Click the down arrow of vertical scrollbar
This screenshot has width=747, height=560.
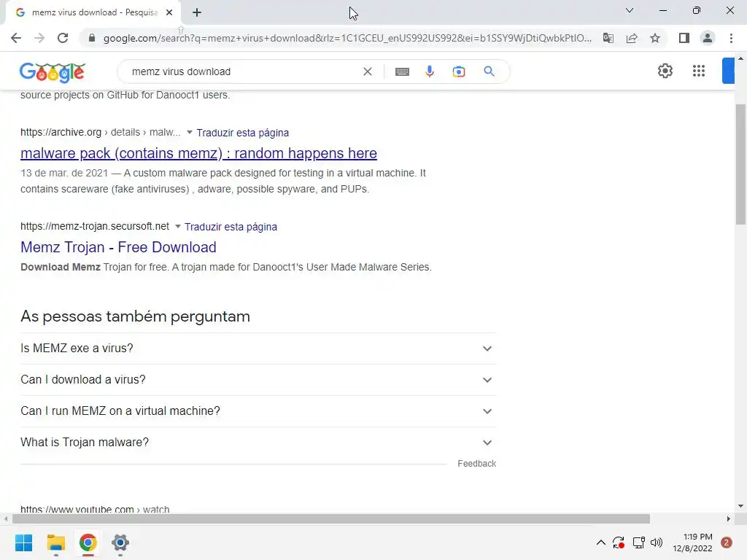740,506
